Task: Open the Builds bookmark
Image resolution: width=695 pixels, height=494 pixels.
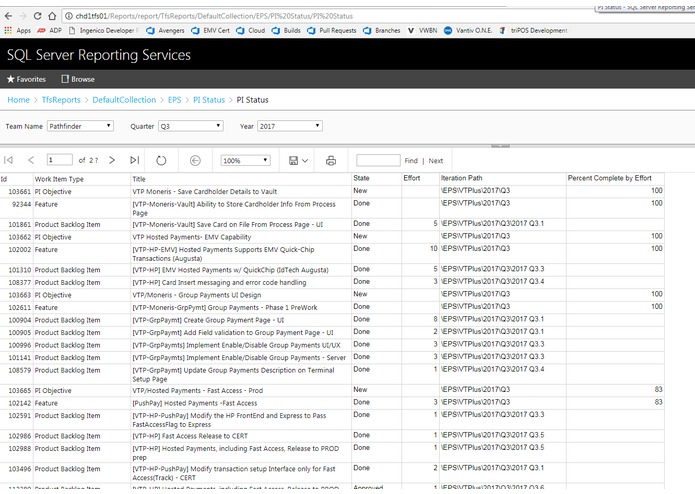Action: [x=286, y=31]
